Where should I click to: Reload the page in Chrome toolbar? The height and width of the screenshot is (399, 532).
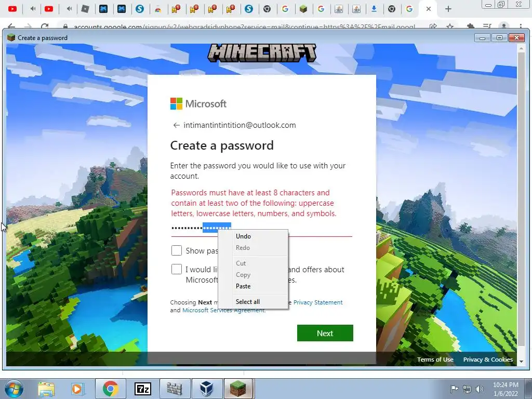(x=45, y=26)
